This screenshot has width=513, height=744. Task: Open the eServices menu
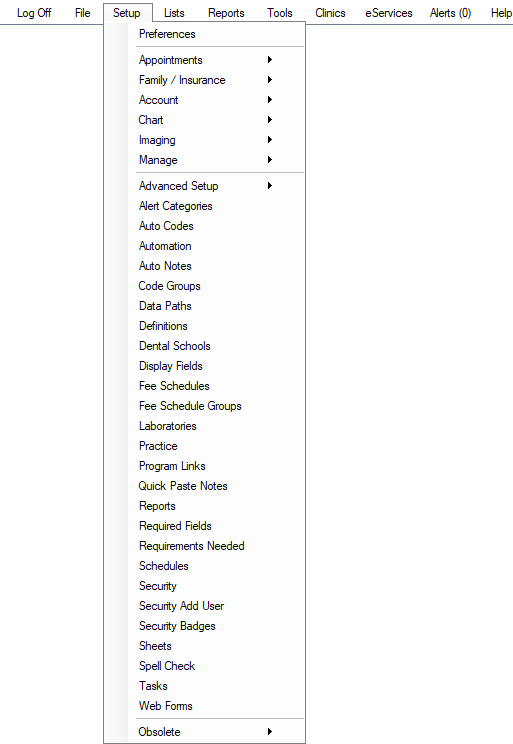coord(389,13)
